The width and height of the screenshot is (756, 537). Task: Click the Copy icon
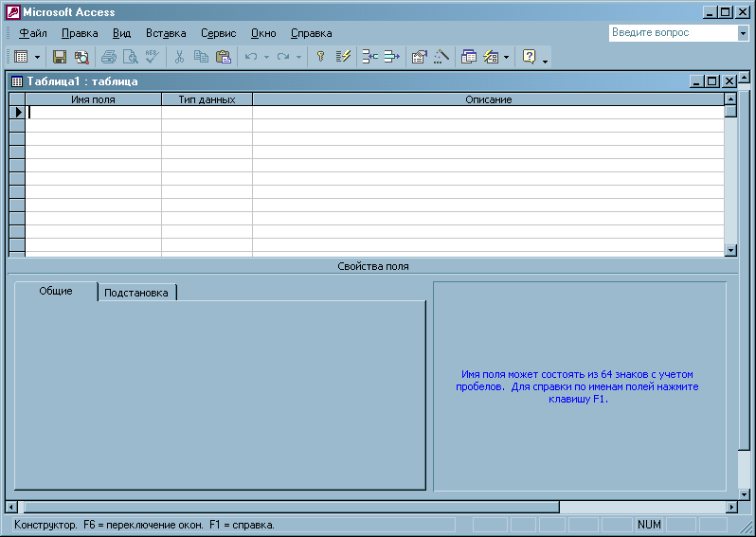pyautogui.click(x=201, y=57)
